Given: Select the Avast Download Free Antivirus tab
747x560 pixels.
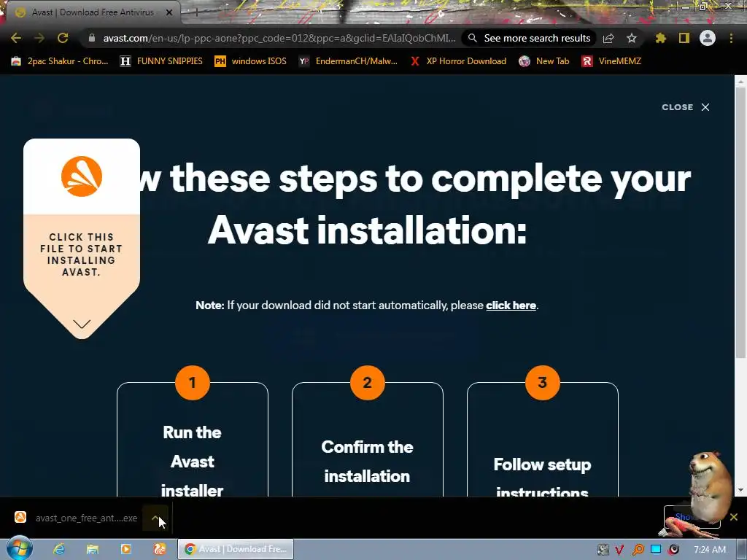Looking at the screenshot, I should pyautogui.click(x=93, y=12).
